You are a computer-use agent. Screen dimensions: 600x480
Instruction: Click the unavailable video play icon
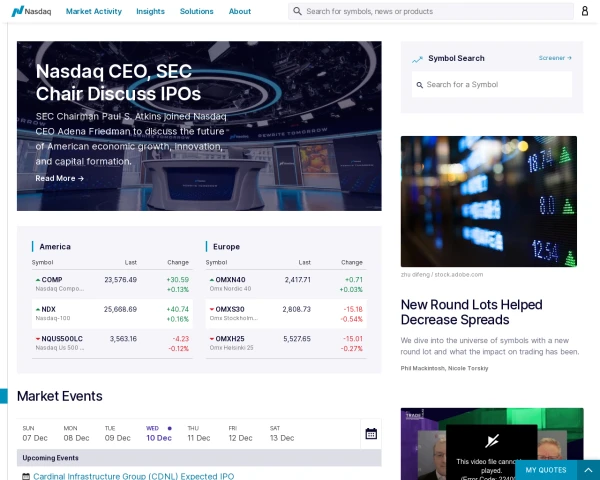pyautogui.click(x=492, y=441)
